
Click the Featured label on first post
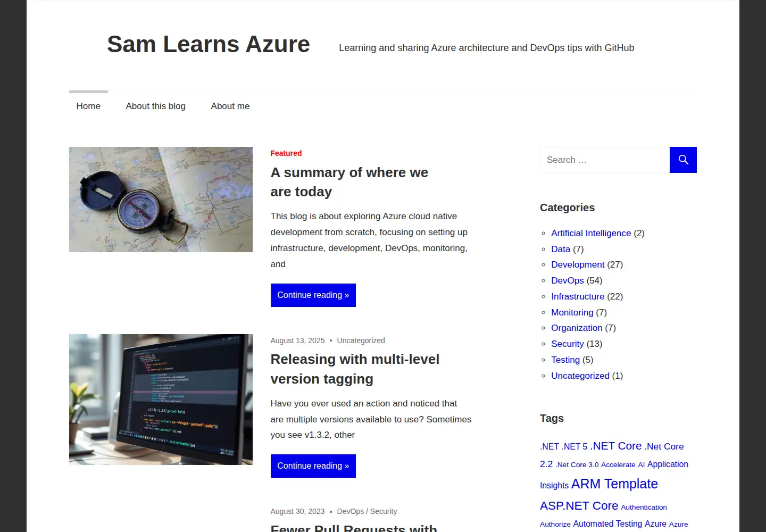(286, 153)
